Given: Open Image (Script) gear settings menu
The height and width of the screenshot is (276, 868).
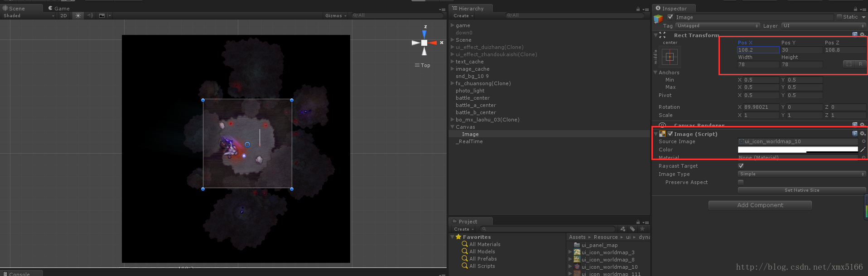Looking at the screenshot, I should [x=863, y=134].
